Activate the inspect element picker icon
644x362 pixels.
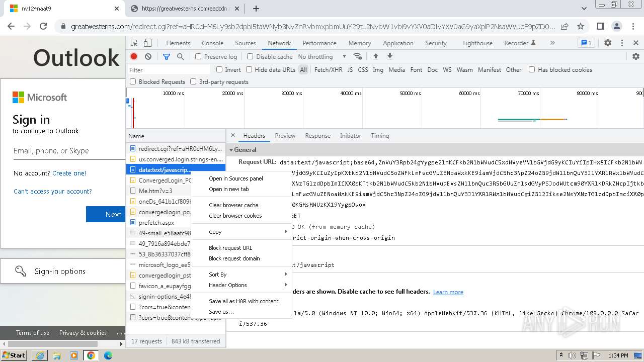(134, 43)
